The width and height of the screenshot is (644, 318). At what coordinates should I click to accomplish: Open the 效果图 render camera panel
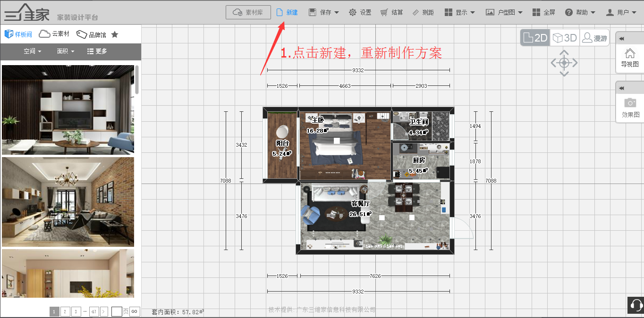pyautogui.click(x=630, y=108)
